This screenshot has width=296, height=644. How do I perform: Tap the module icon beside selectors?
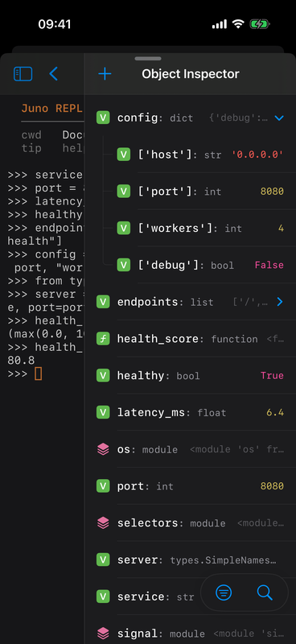[103, 522]
